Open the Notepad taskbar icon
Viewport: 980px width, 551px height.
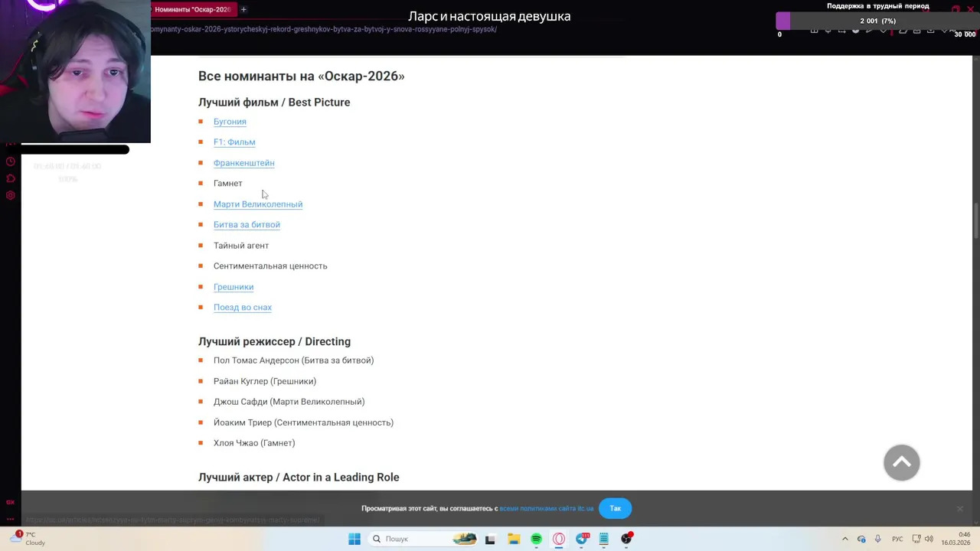tap(604, 539)
